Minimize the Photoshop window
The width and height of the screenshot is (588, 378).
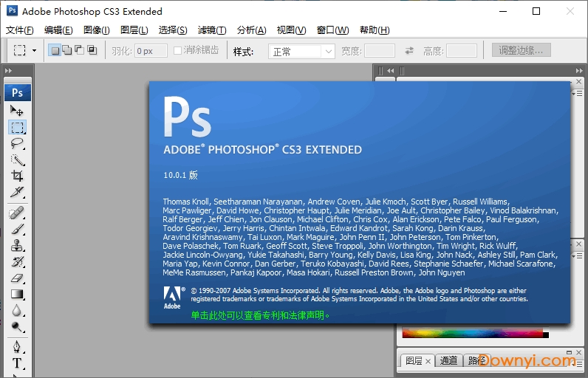503,11
